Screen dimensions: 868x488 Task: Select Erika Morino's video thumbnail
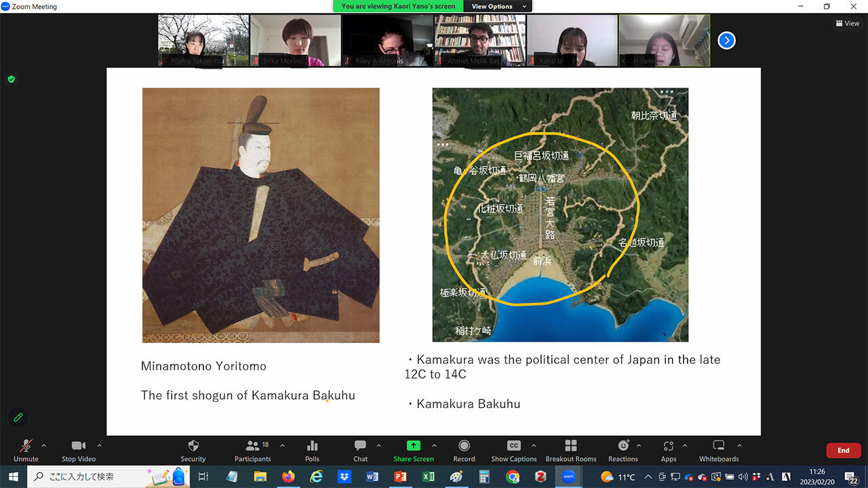click(x=296, y=40)
